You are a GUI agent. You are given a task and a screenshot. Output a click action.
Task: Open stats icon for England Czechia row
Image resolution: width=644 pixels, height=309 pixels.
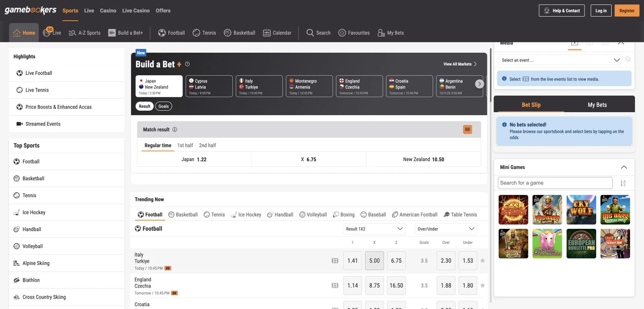point(335,286)
